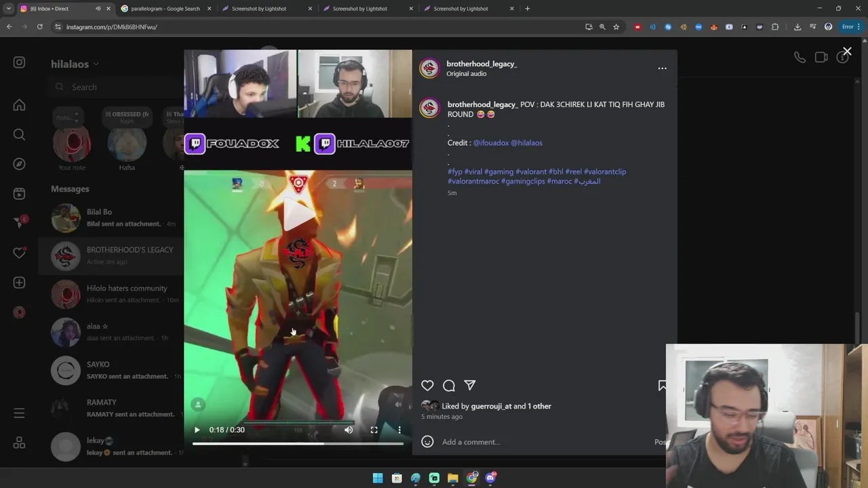Reload the page in browser

39,26
